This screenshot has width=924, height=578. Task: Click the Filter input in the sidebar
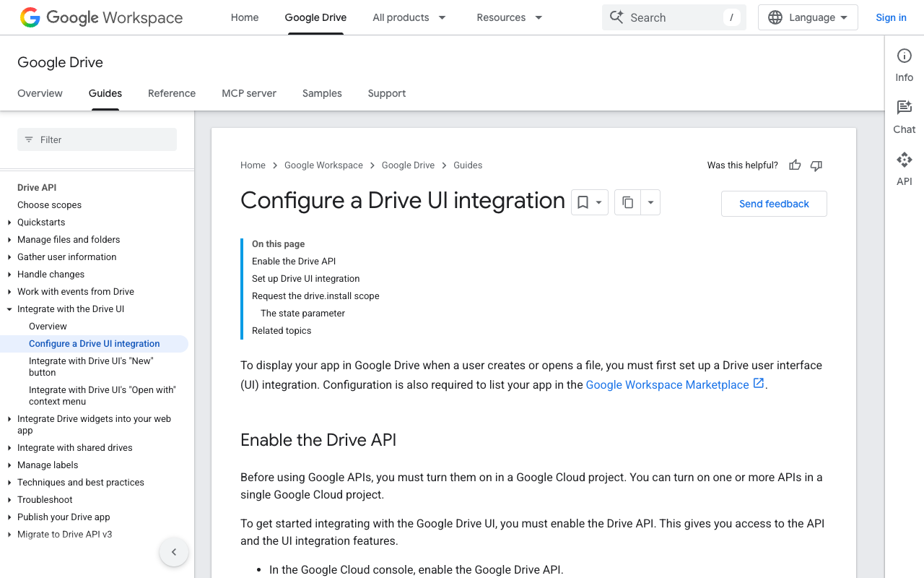(97, 139)
